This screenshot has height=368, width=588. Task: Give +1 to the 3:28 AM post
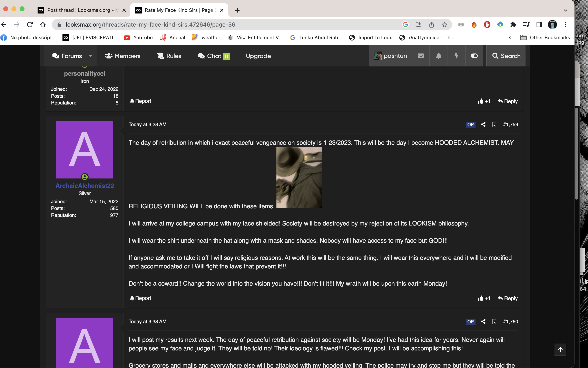(484, 298)
